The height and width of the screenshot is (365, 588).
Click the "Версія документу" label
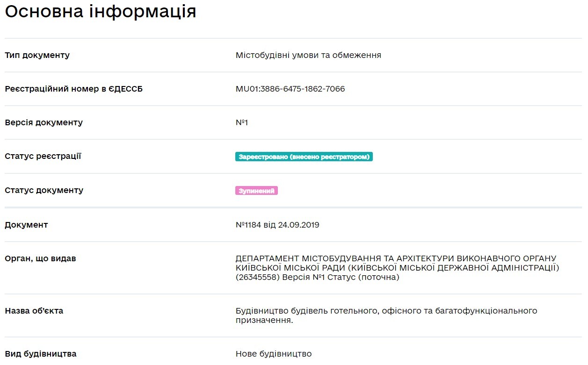click(44, 122)
